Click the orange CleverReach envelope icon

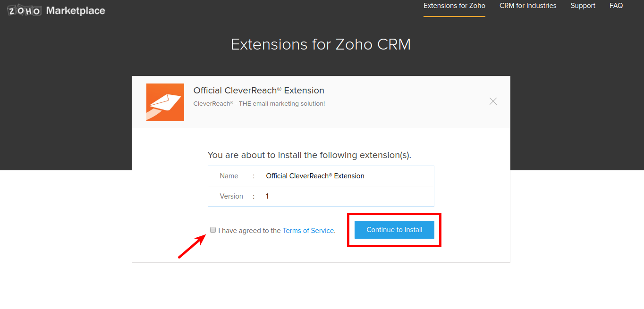tap(165, 102)
